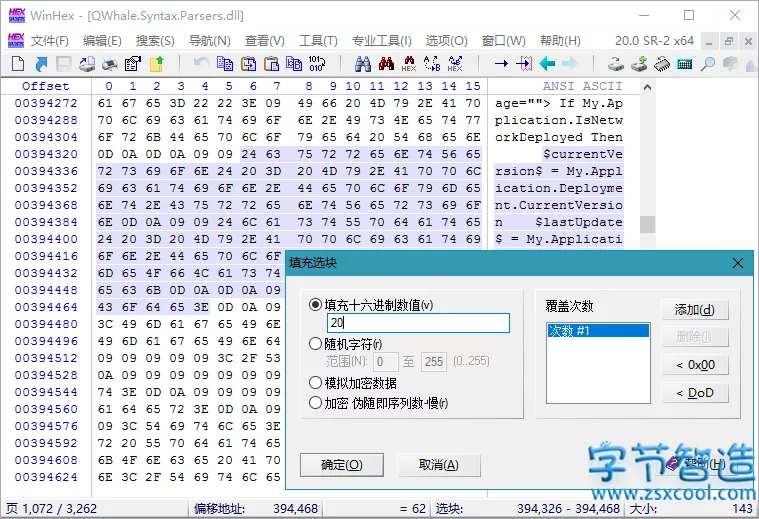Open the 专业工具(I) menu

pyautogui.click(x=381, y=41)
